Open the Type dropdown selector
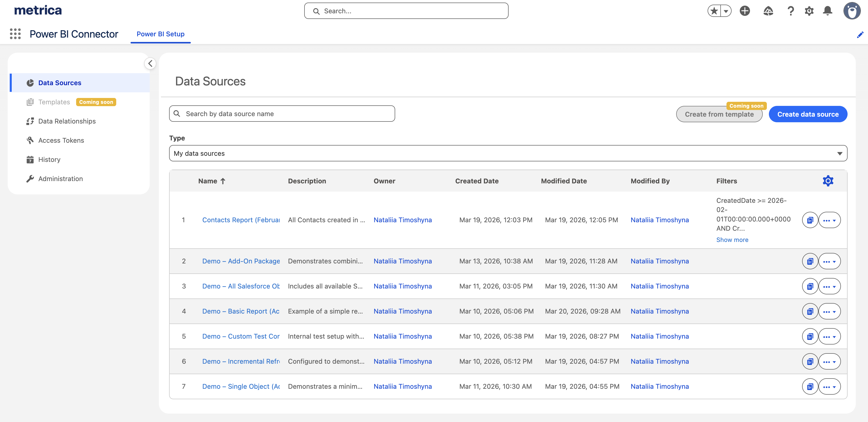 point(508,153)
